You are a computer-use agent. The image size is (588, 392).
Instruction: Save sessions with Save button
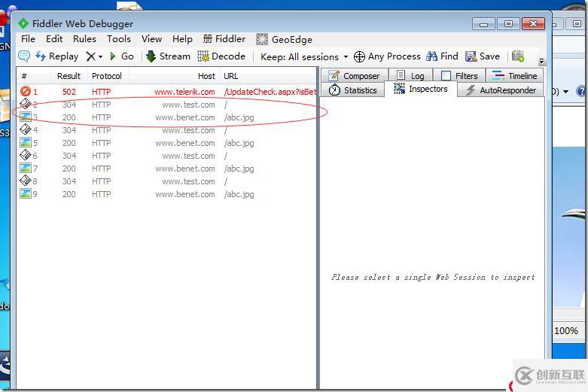(483, 56)
